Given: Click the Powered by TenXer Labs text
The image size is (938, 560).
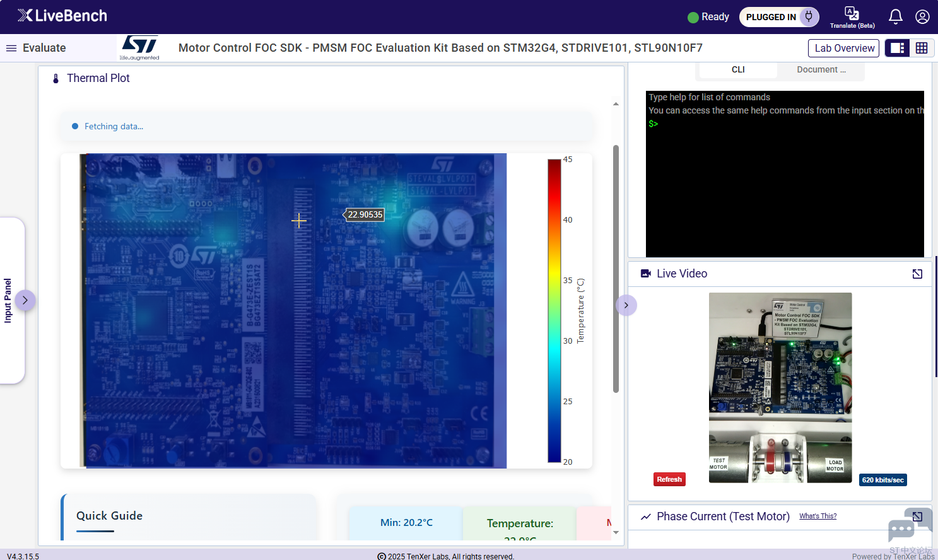Looking at the screenshot, I should point(893,556).
